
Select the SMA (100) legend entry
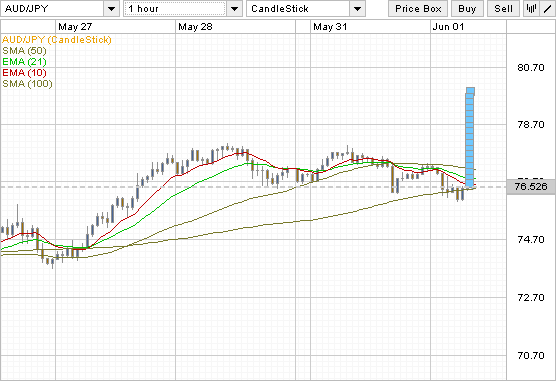(27, 84)
